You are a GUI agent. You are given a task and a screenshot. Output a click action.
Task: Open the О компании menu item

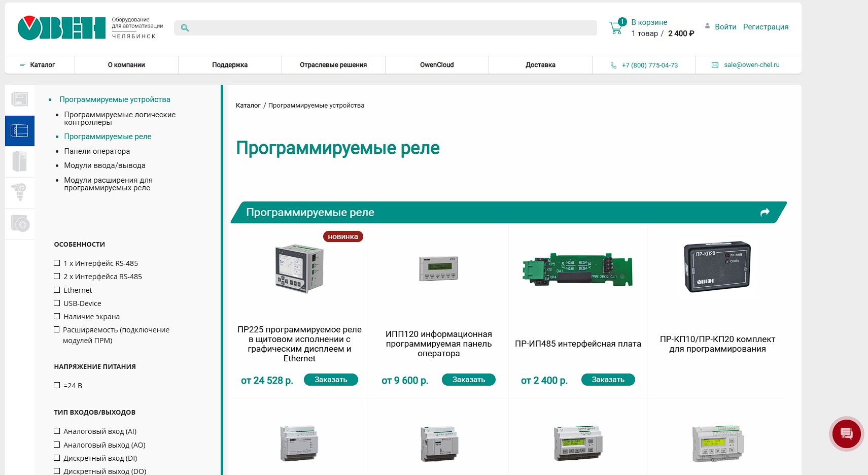(126, 65)
